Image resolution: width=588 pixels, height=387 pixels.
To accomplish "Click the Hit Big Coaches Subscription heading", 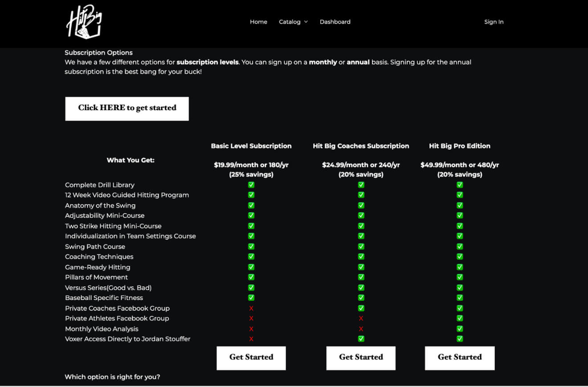I will click(361, 146).
